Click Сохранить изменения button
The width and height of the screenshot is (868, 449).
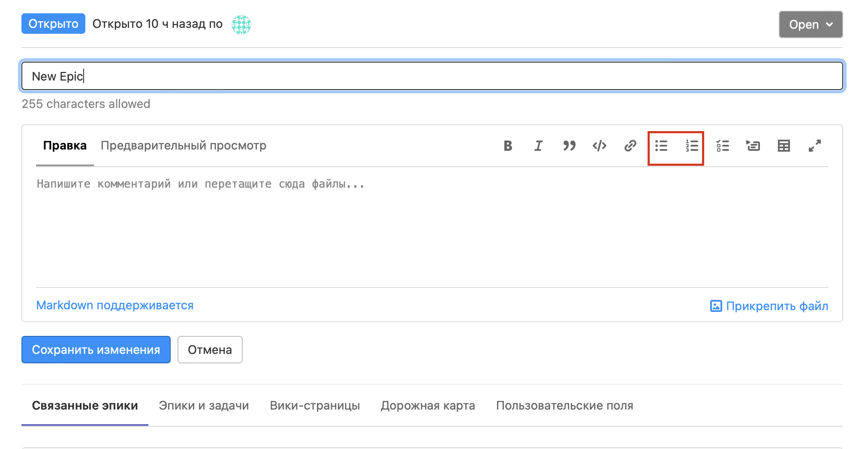point(96,350)
